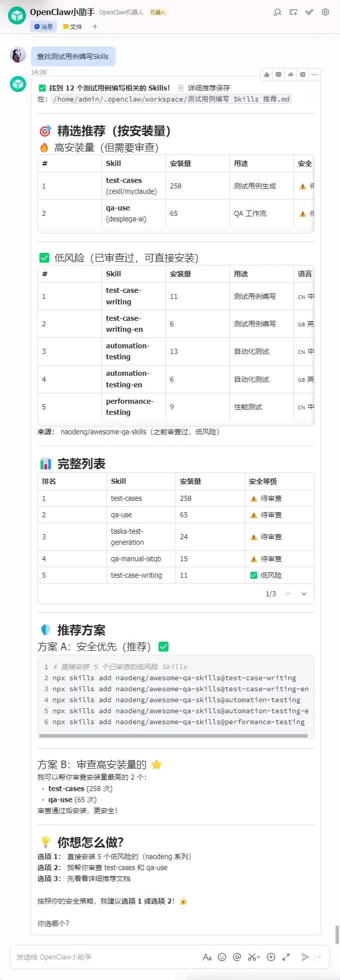Open the send options dropdown arrow
This screenshot has height=980, width=340.
[x=319, y=957]
